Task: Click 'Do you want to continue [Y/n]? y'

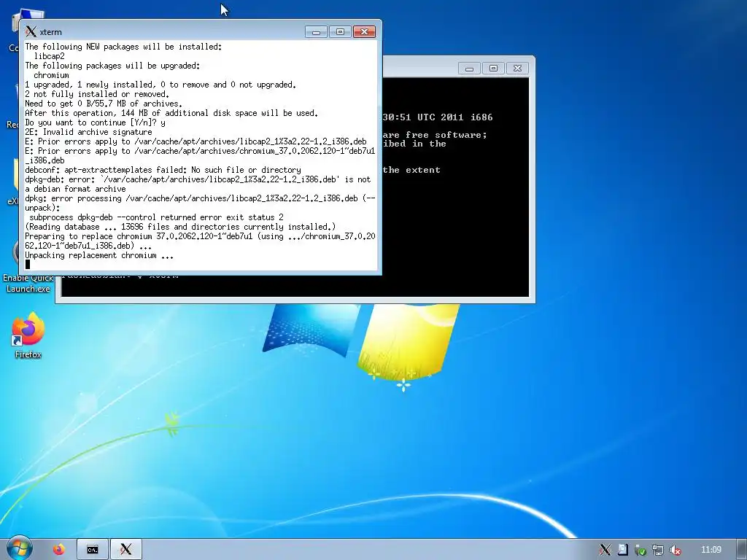Action: click(x=96, y=122)
